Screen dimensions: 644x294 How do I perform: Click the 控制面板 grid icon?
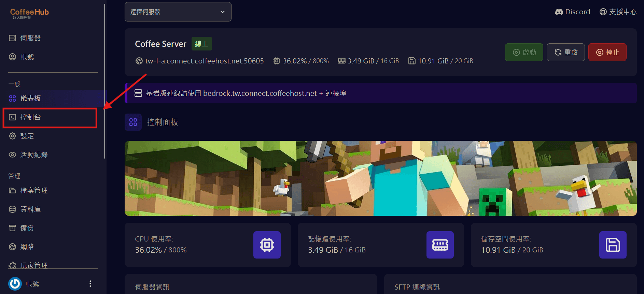(x=133, y=122)
